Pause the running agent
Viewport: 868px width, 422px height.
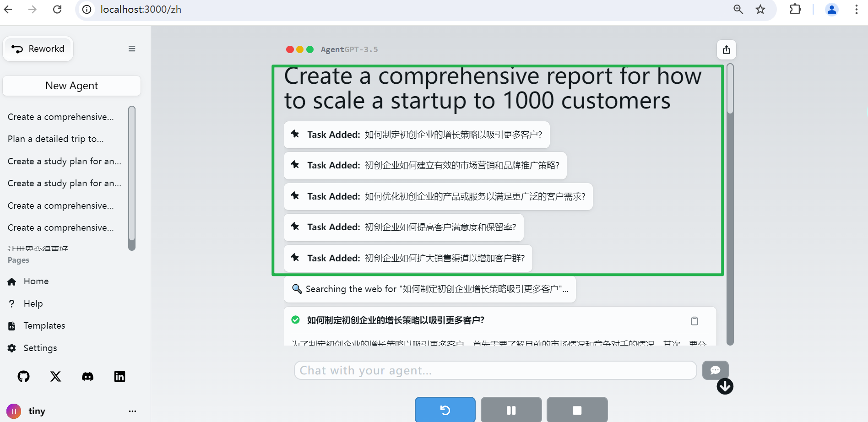coord(511,410)
